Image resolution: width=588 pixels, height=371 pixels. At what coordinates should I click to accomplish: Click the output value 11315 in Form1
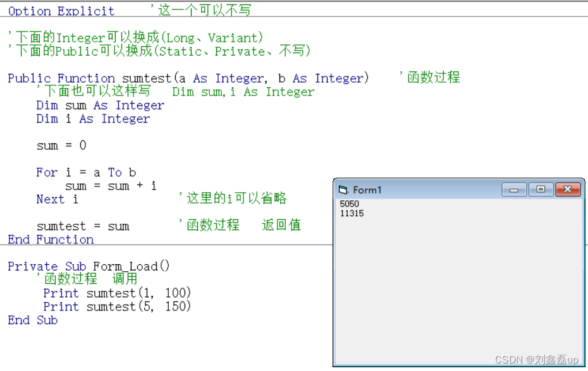(x=352, y=214)
